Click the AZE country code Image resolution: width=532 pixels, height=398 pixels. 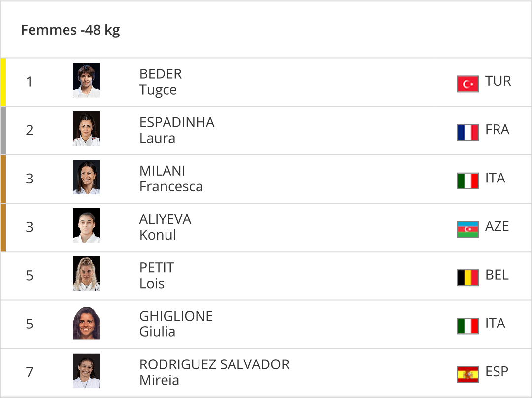point(497,226)
